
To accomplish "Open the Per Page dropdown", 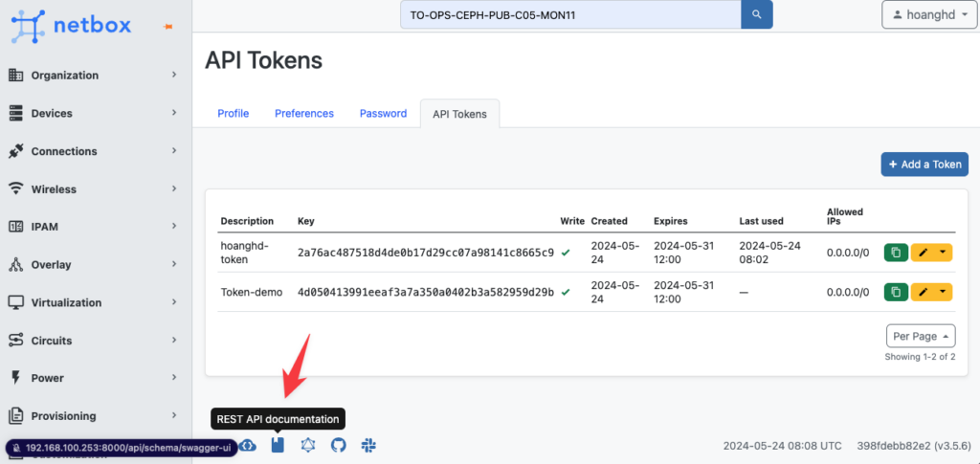I will pyautogui.click(x=921, y=336).
